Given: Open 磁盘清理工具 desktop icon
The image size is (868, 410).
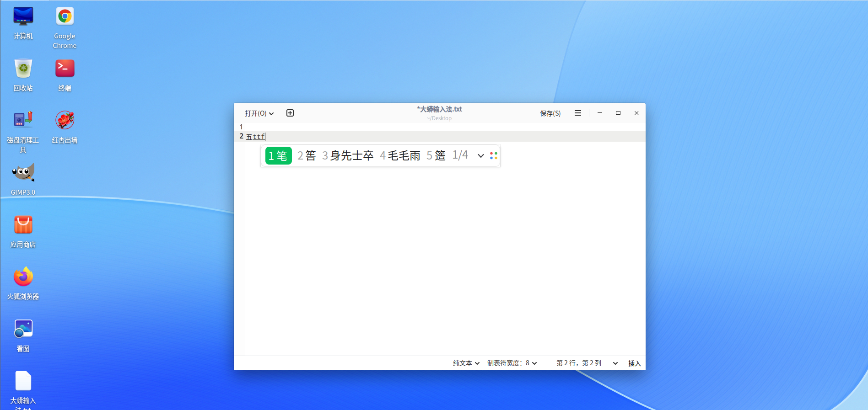Looking at the screenshot, I should tap(23, 132).
